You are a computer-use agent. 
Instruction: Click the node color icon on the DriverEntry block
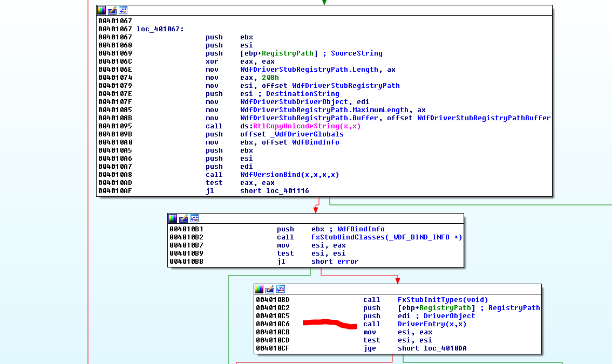259,289
